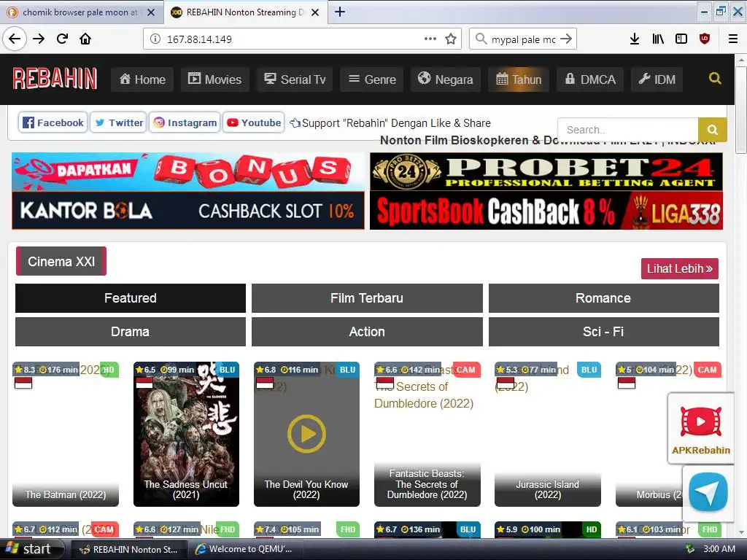The height and width of the screenshot is (560, 747).
Task: Switch to REBAHIN Nonton taskbar item
Action: (x=128, y=549)
